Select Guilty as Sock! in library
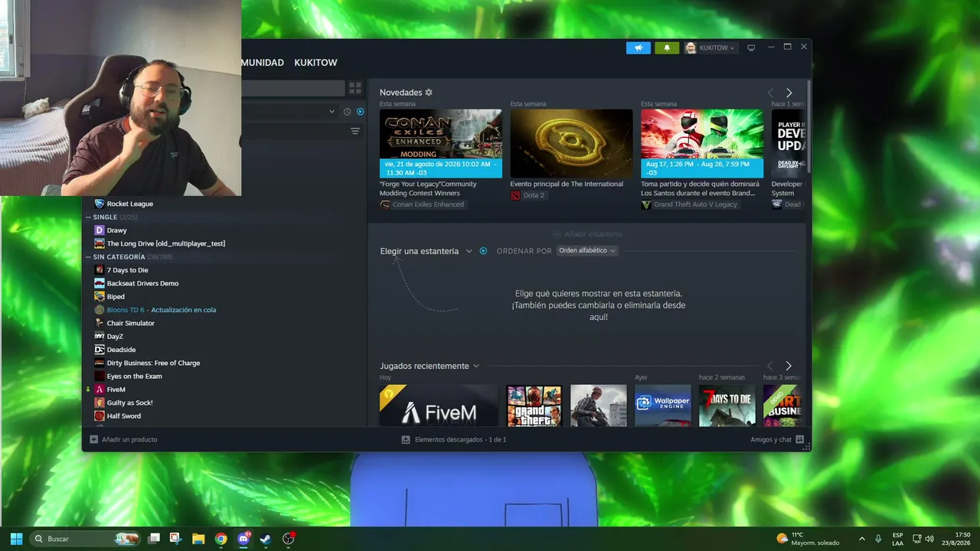The width and height of the screenshot is (980, 551). pos(129,403)
